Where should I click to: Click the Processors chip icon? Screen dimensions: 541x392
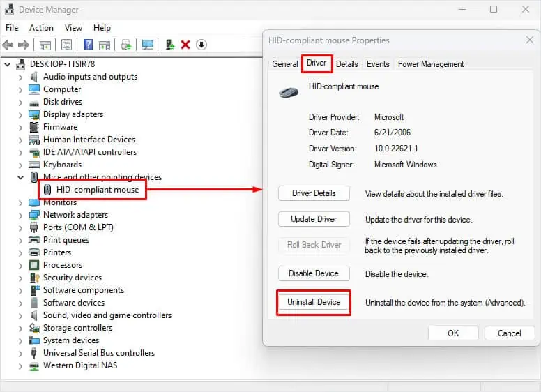34,265
